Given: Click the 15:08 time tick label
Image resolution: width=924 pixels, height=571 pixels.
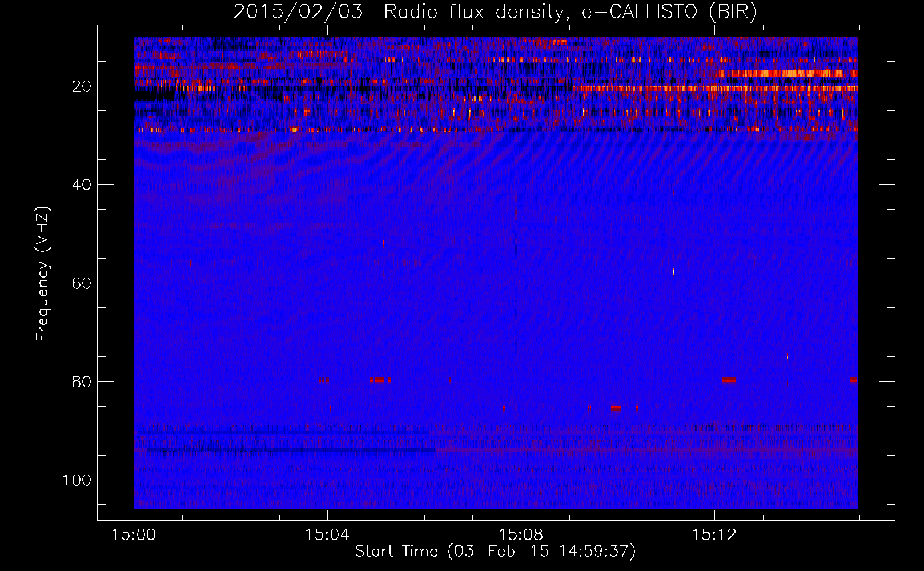Looking at the screenshot, I should tap(520, 535).
